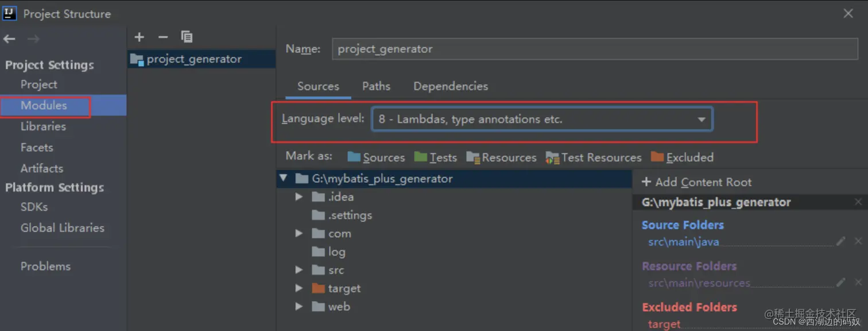Select the log folder
The width and height of the screenshot is (868, 331).
click(328, 252)
